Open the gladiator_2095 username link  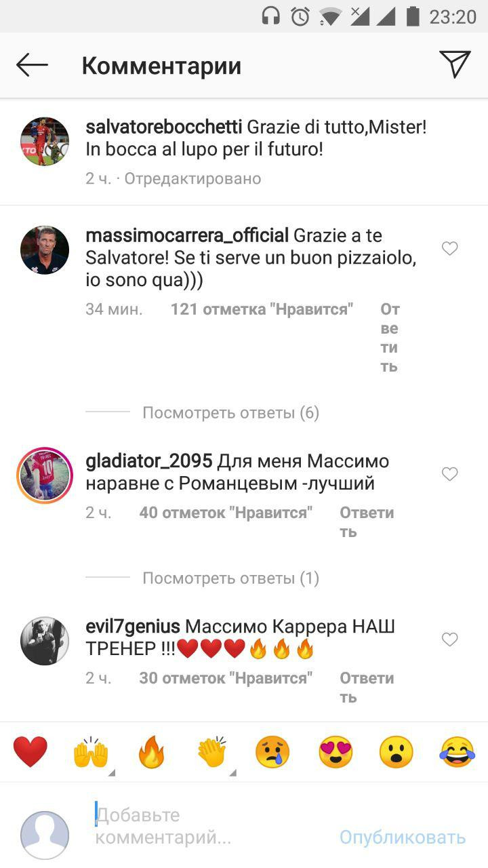tap(149, 462)
